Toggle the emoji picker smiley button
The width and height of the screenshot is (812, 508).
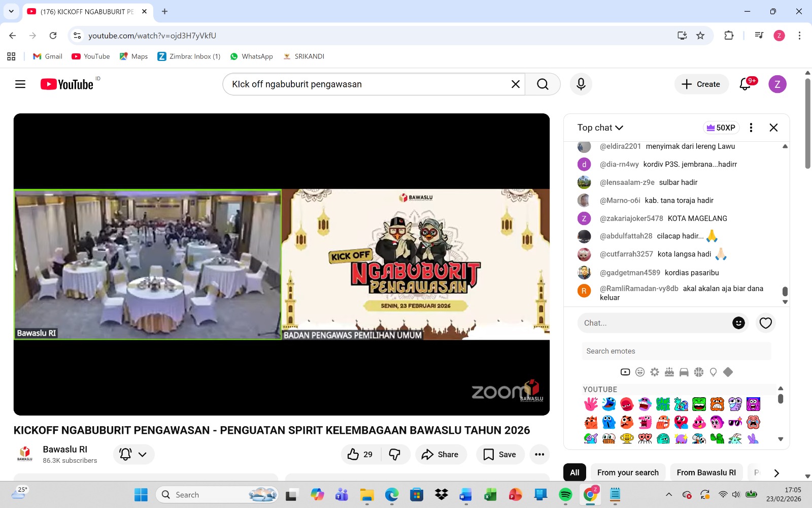point(738,323)
